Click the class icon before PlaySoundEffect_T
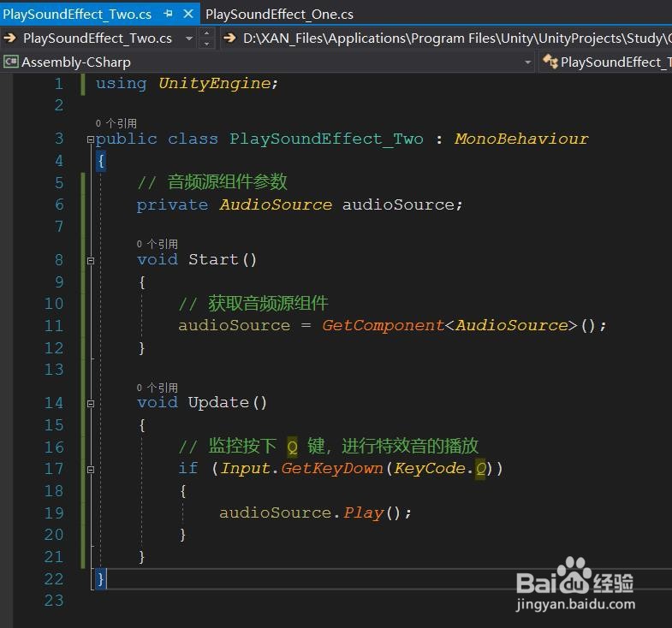The height and width of the screenshot is (628, 672). point(550,62)
